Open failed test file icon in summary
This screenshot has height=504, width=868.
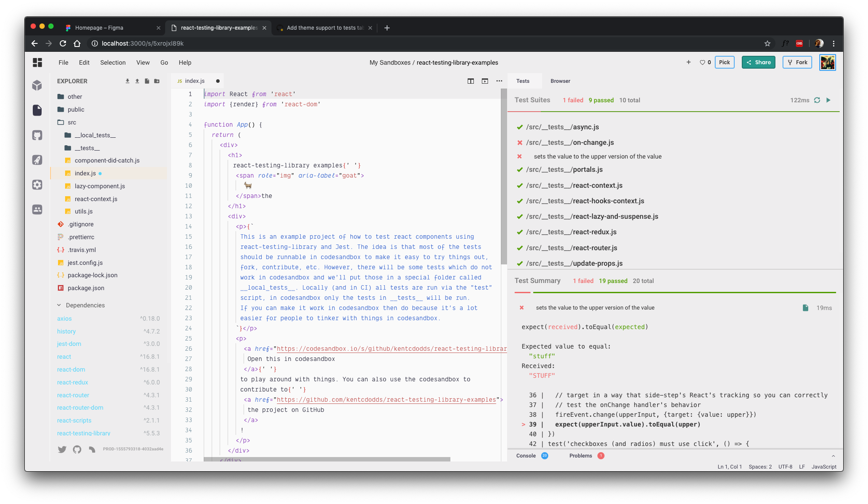tap(806, 308)
